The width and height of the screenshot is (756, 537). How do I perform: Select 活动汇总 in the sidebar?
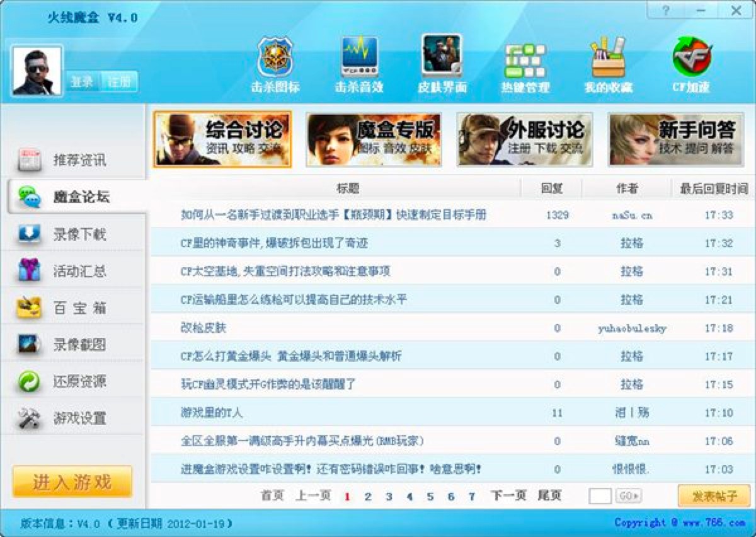[74, 271]
